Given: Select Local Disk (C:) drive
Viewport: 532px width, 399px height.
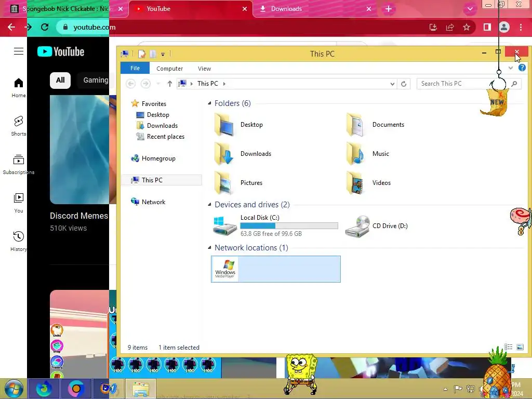Looking at the screenshot, I should (275, 225).
